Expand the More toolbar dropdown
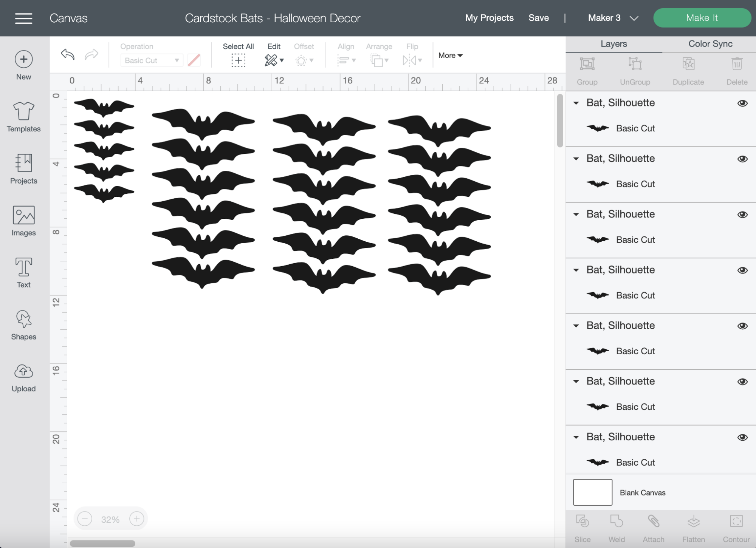 [450, 56]
